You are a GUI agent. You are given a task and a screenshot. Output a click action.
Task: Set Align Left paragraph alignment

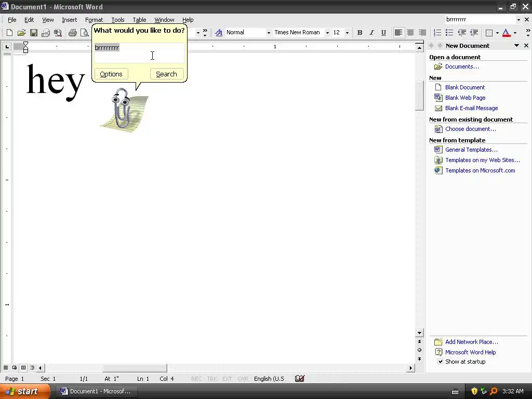[x=398, y=33]
